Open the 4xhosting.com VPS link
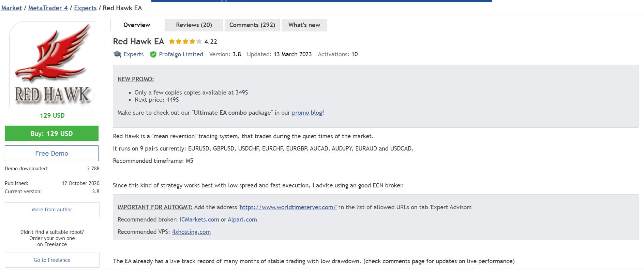This screenshot has height=270, width=644. [x=191, y=232]
